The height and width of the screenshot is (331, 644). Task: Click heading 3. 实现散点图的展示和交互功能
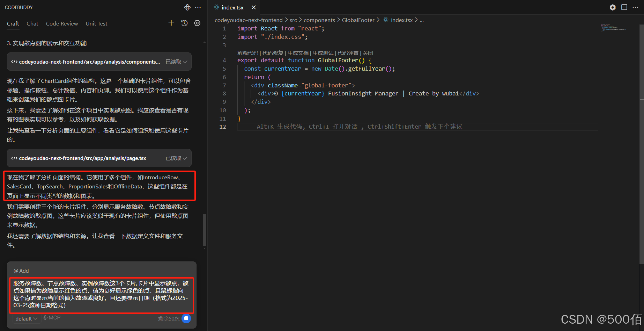tap(47, 43)
